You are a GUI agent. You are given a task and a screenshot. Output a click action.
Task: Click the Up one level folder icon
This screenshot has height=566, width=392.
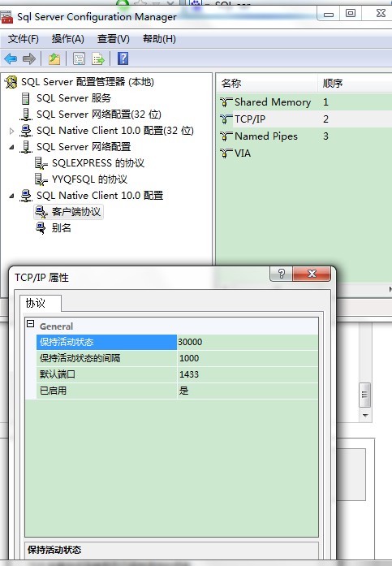(x=54, y=58)
